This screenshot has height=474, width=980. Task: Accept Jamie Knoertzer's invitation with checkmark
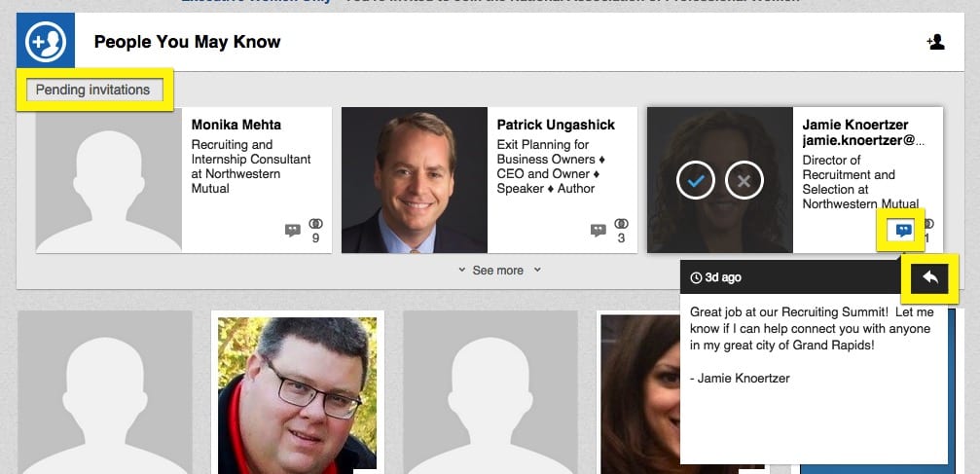click(x=696, y=181)
